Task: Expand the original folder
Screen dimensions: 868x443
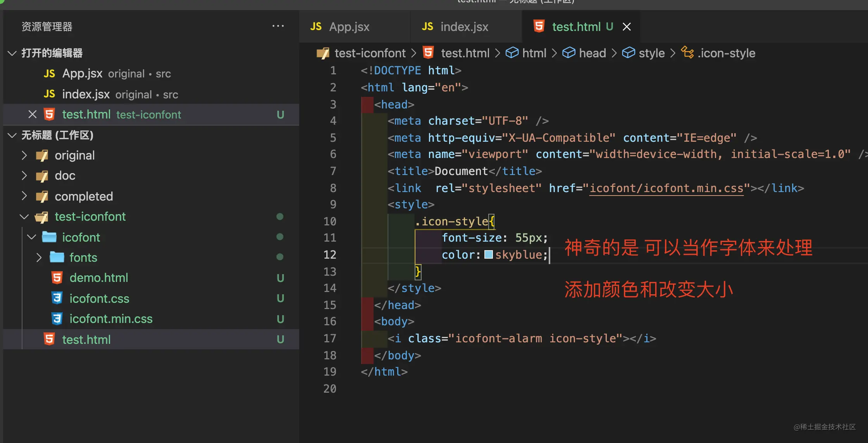Action: [24, 155]
